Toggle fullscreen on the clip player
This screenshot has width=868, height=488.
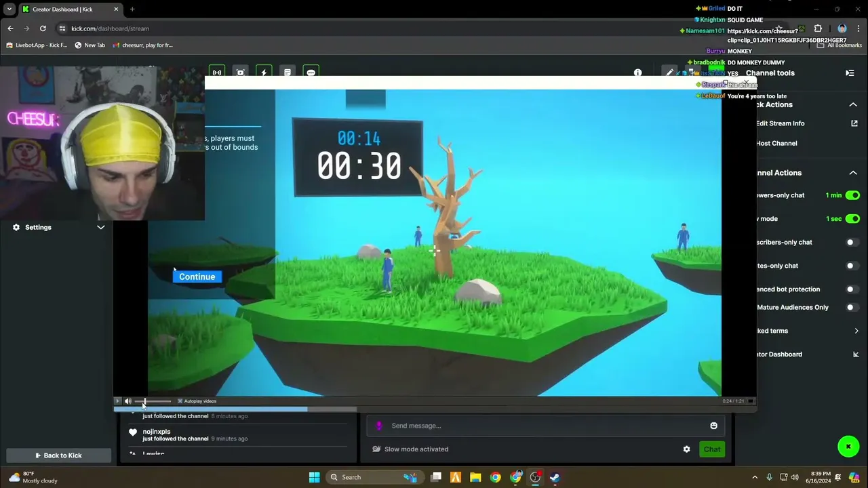click(750, 401)
